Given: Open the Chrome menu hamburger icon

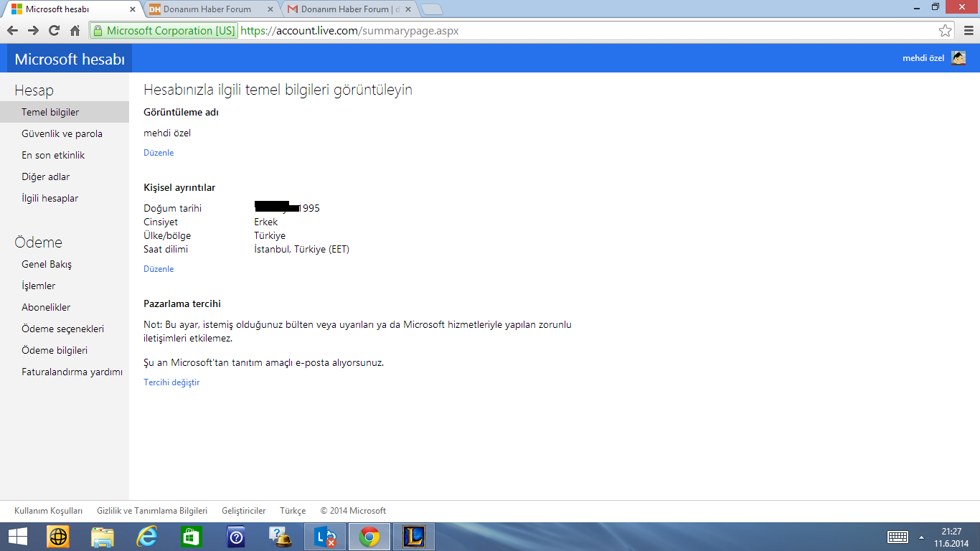Looking at the screenshot, I should coord(969,31).
